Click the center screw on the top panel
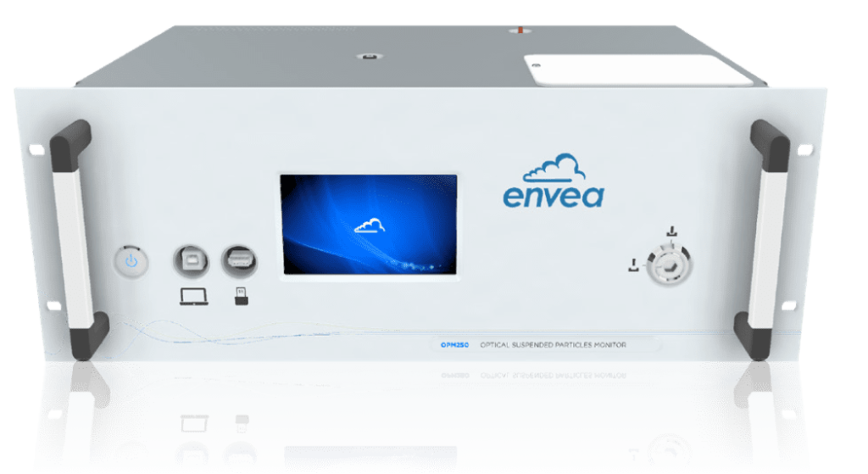This screenshot has height=474, width=868. (x=369, y=58)
